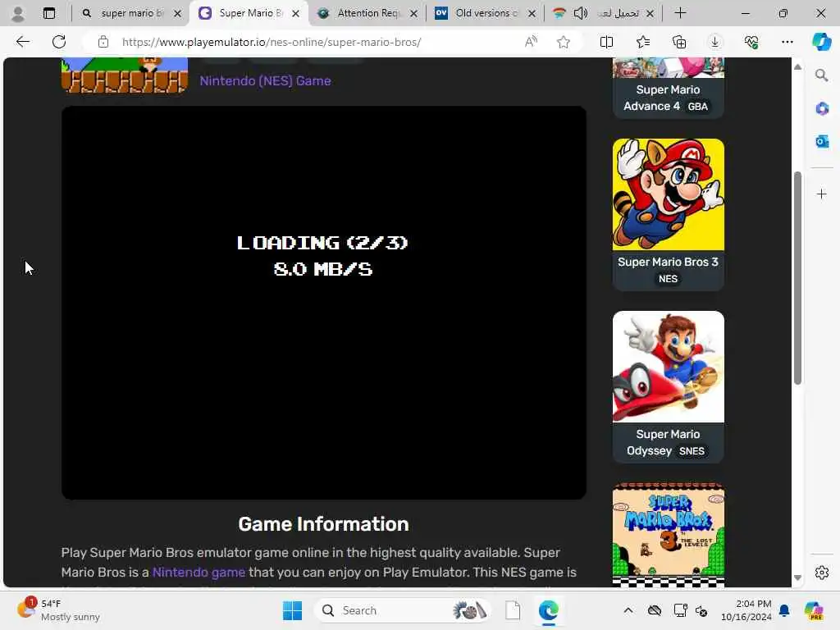Switch to Attention Required tab
The width and height of the screenshot is (840, 630).
[367, 13]
